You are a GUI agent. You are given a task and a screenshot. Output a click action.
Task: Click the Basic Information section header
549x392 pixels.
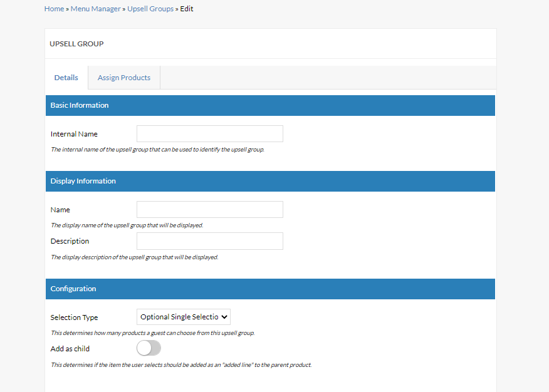(x=79, y=105)
